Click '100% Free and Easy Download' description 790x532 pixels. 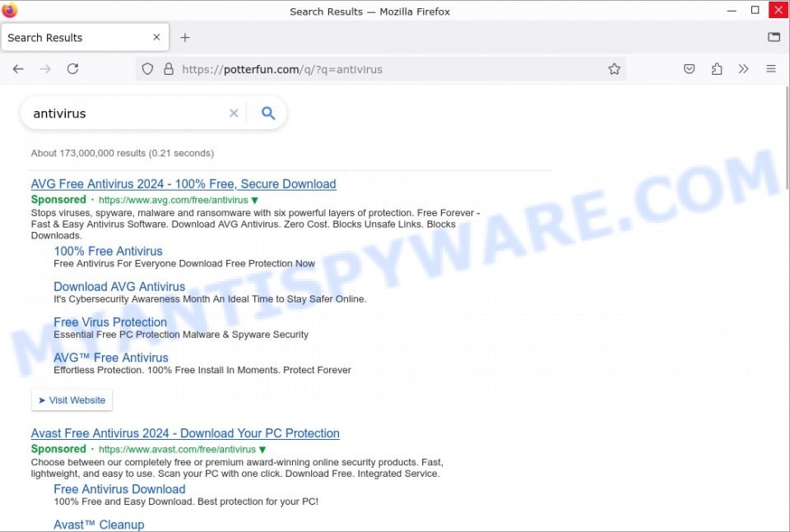tap(186, 502)
